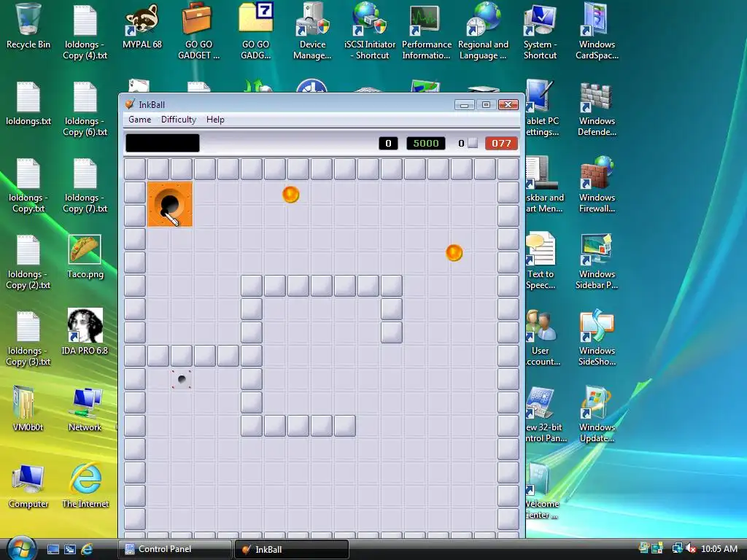Image resolution: width=747 pixels, height=560 pixels.
Task: Open the Tablet PC Settings shortcut
Action: point(543,109)
